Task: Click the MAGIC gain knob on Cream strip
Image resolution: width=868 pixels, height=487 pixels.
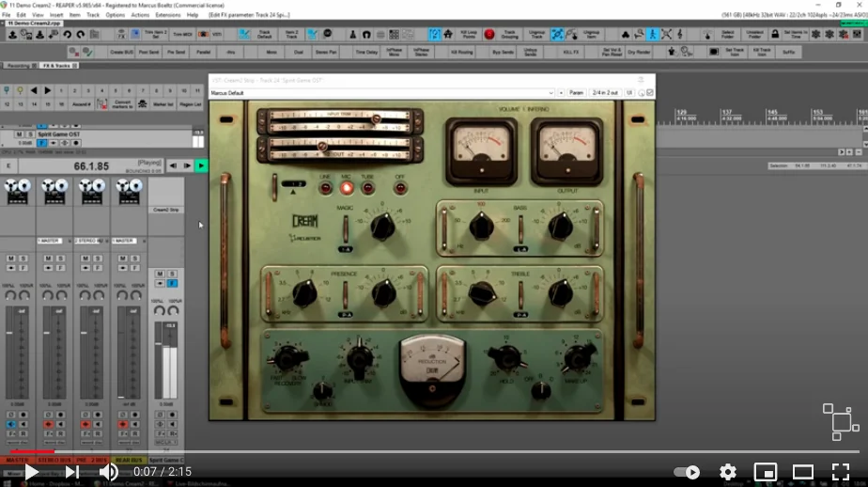Action: pyautogui.click(x=382, y=226)
